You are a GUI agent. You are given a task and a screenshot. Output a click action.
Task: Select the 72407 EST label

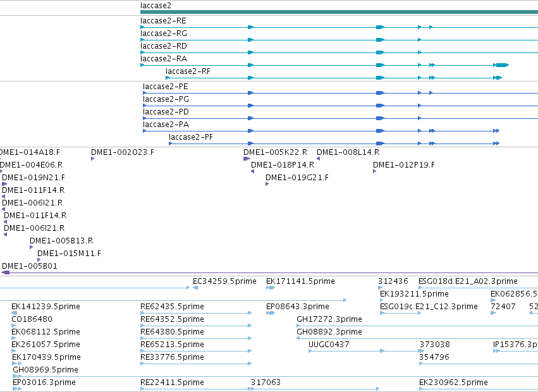click(503, 307)
